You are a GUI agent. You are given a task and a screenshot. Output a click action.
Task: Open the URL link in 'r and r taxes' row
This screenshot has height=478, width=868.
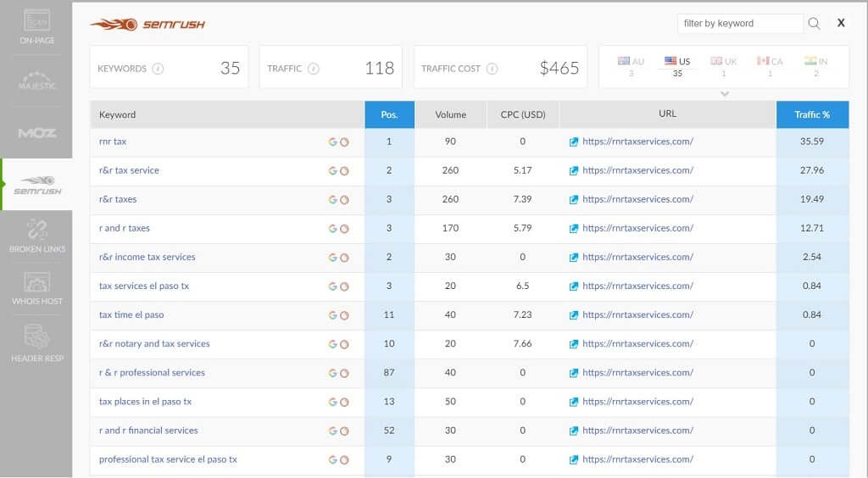pyautogui.click(x=637, y=228)
